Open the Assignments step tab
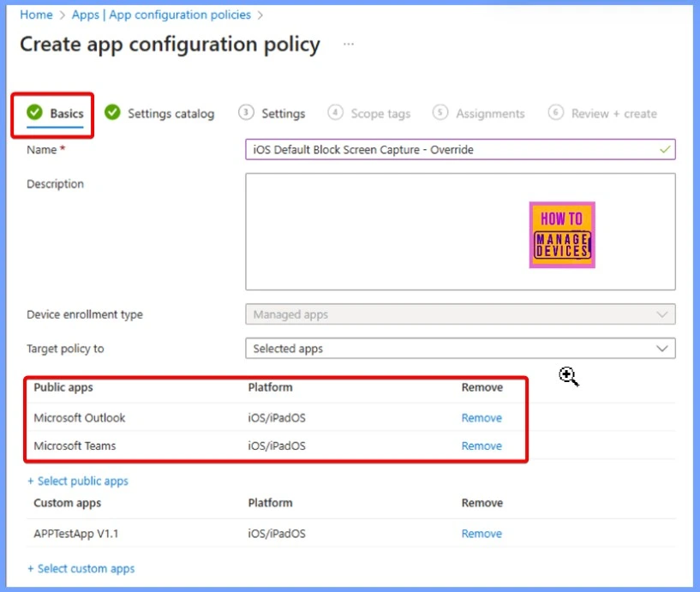The height and width of the screenshot is (592, 700). pos(479,113)
